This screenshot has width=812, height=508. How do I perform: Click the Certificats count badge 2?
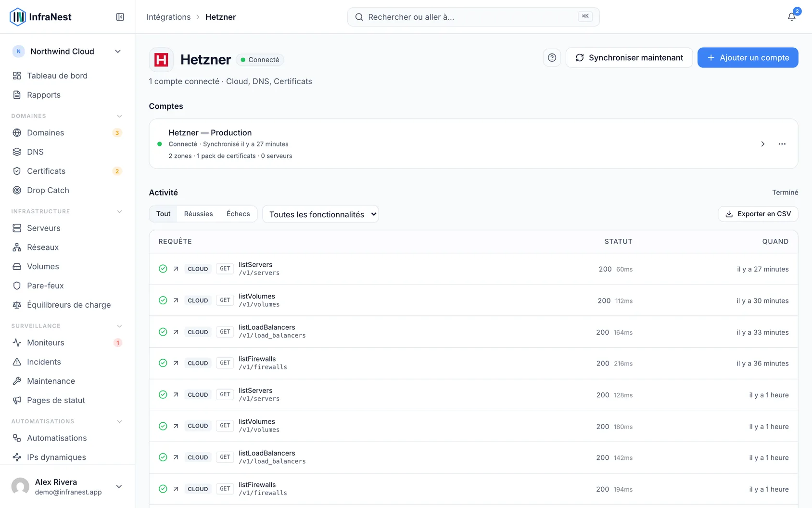click(x=117, y=171)
